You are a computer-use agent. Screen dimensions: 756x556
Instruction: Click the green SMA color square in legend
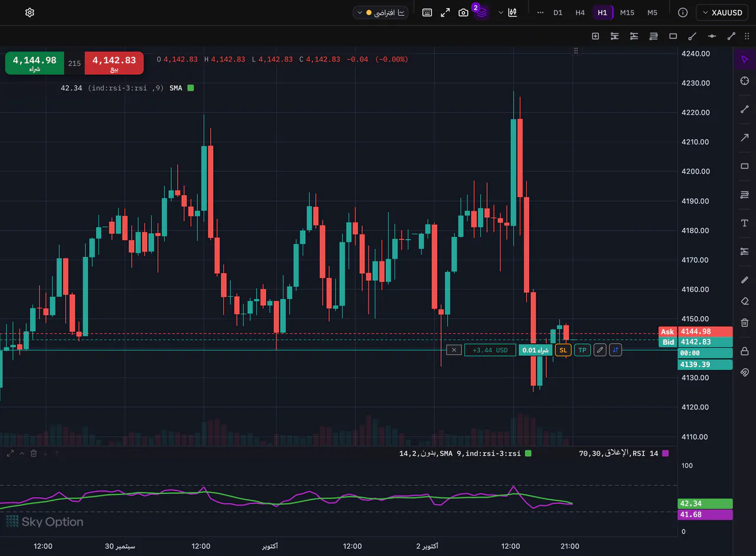pyautogui.click(x=190, y=88)
